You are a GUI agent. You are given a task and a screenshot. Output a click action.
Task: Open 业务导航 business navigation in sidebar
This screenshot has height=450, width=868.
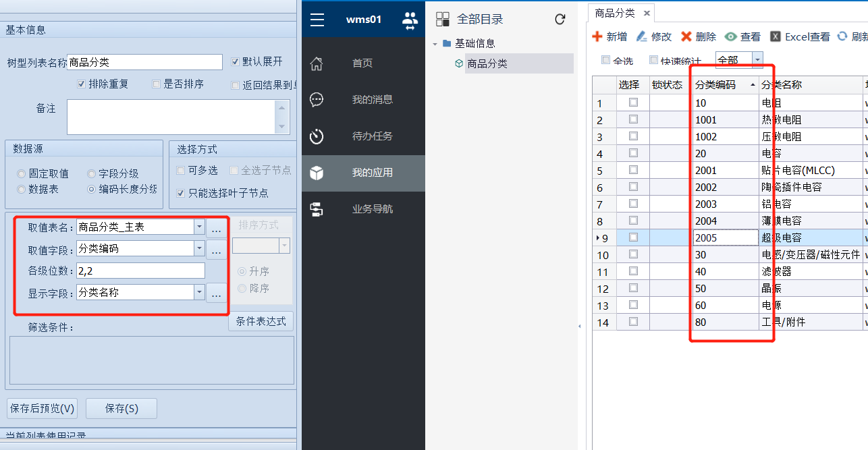coord(317,209)
